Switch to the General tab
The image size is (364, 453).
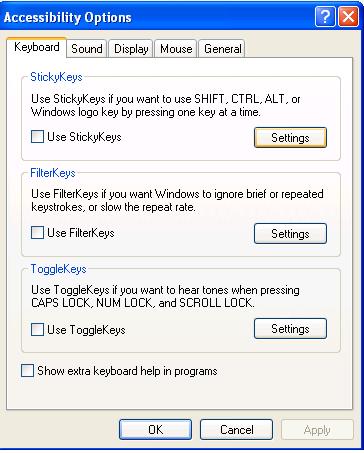pos(222,49)
